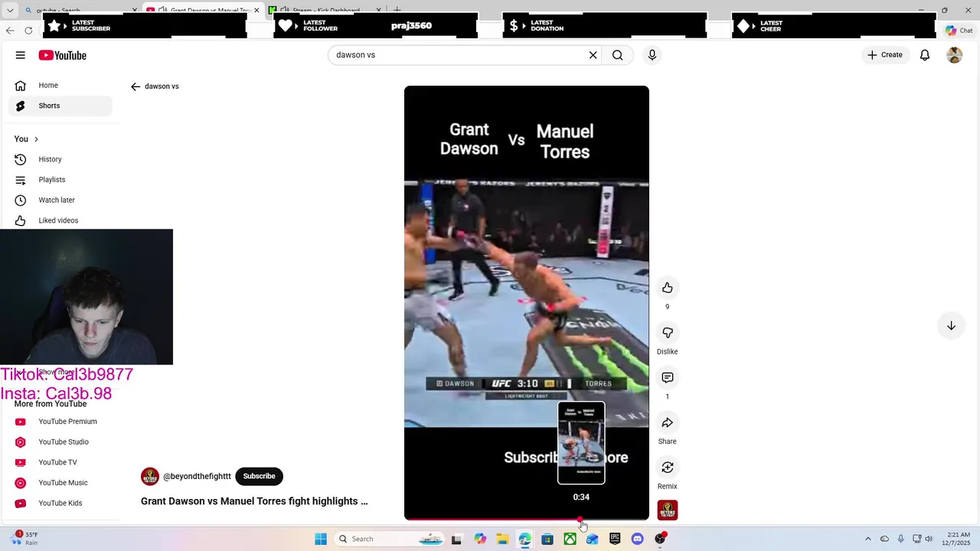The height and width of the screenshot is (551, 980).
Task: Go to next short with down arrow
Action: (x=951, y=325)
